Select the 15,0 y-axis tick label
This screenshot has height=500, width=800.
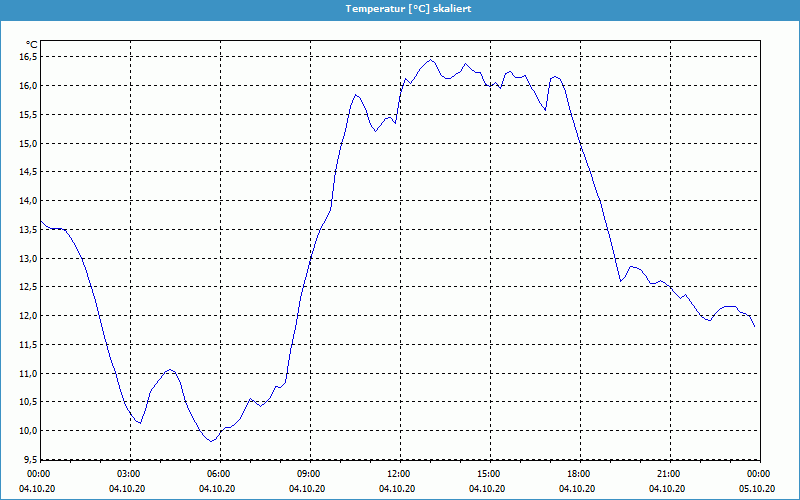tap(27, 144)
